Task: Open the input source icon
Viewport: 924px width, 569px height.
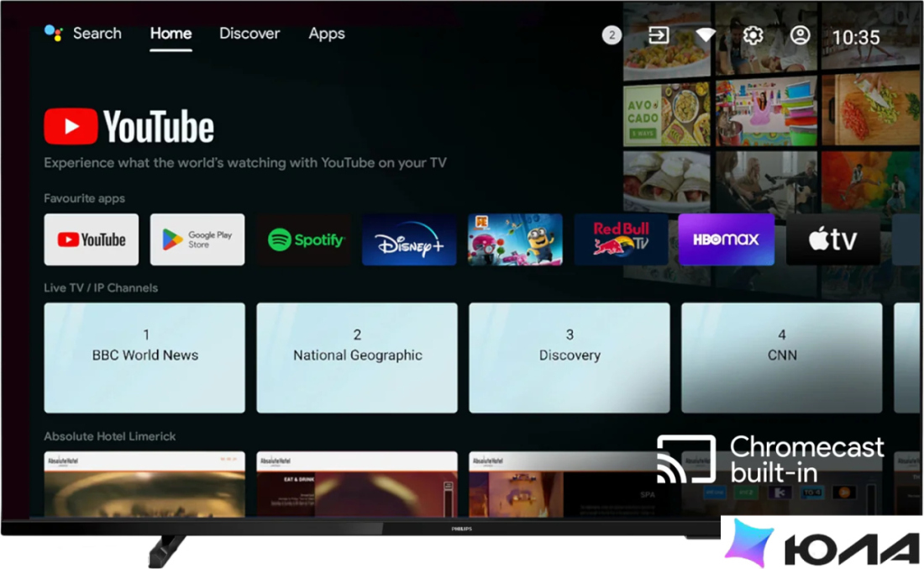Action: pos(659,35)
